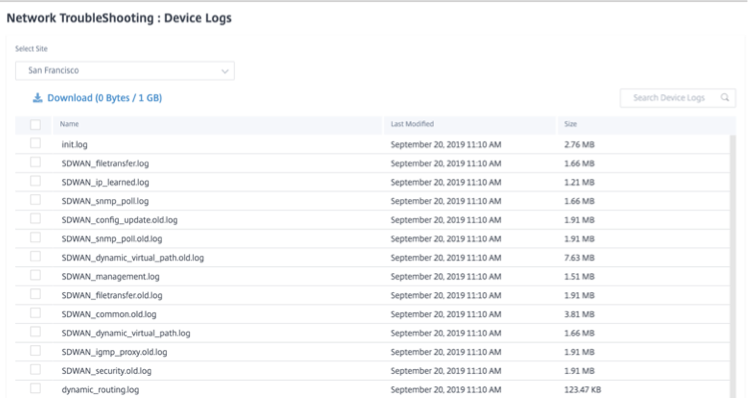The height and width of the screenshot is (398, 748).
Task: Open the Select Site combo box
Action: pyautogui.click(x=125, y=71)
